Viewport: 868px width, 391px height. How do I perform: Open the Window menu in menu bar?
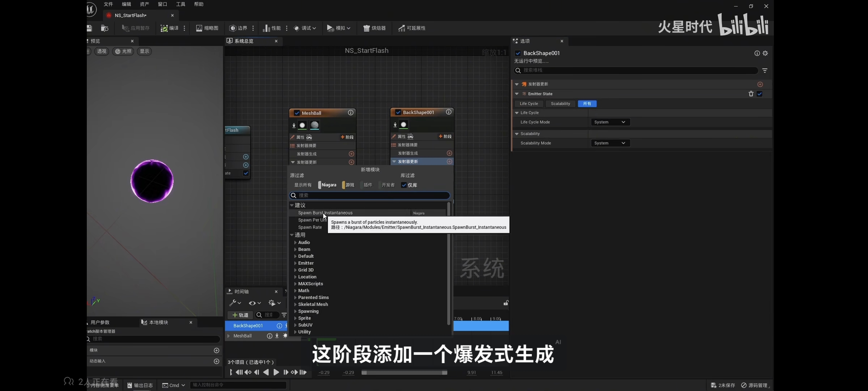(162, 4)
